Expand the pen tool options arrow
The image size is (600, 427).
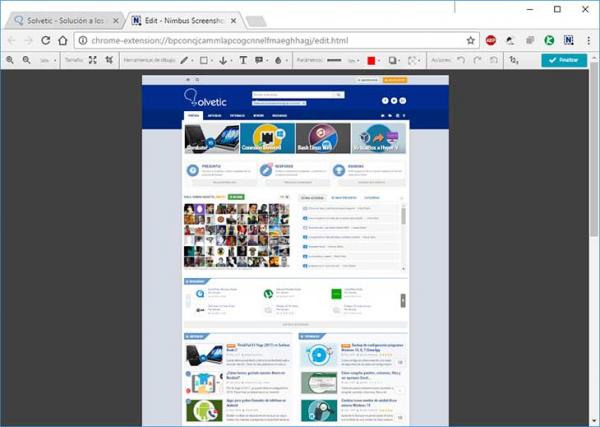(192, 60)
